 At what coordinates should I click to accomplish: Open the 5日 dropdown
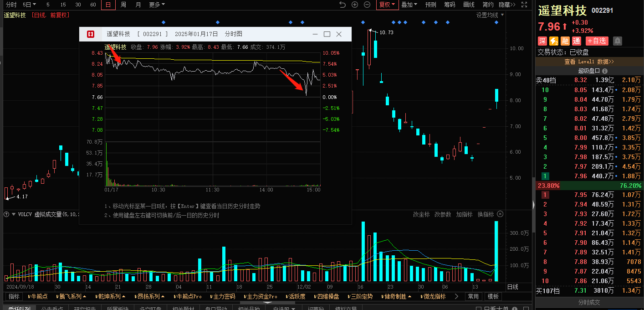pyautogui.click(x=30, y=5)
